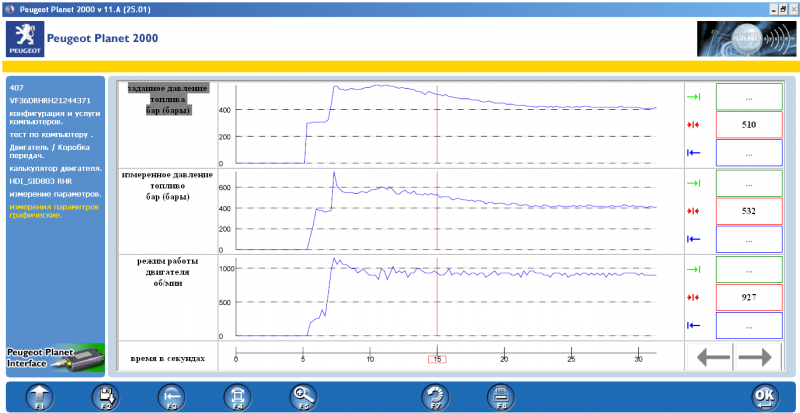Click blue min arrow icon for заданное давление graph
Image resolution: width=800 pixels, height=413 pixels.
[694, 153]
